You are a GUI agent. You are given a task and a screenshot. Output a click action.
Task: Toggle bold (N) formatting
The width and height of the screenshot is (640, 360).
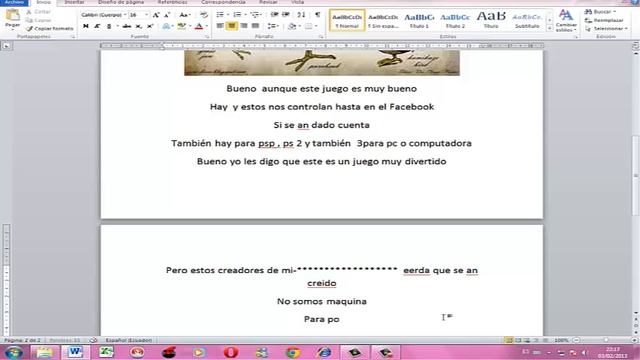(86, 26)
